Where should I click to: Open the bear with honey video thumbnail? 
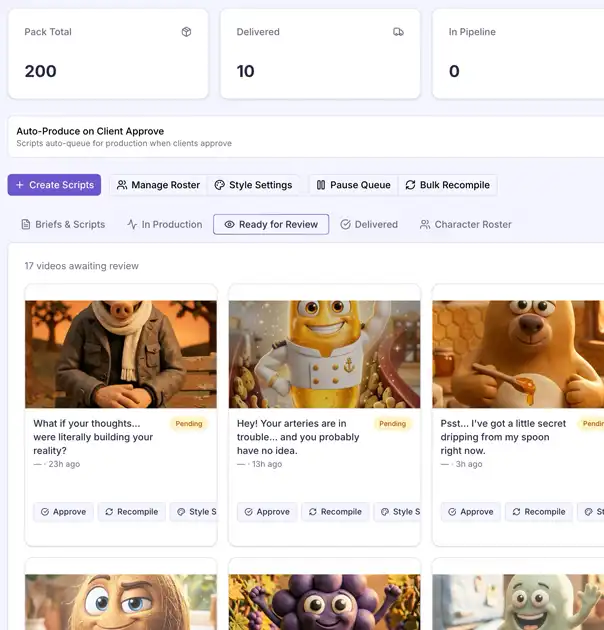[518, 354]
